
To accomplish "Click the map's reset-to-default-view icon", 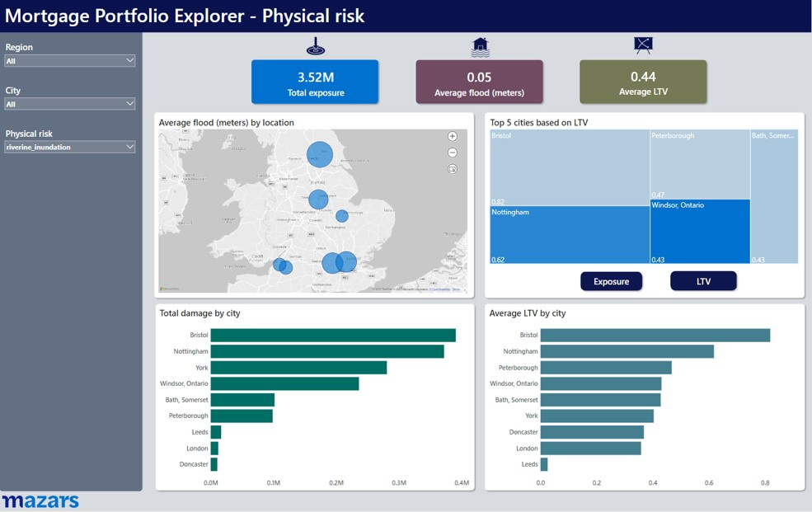I will (x=453, y=168).
